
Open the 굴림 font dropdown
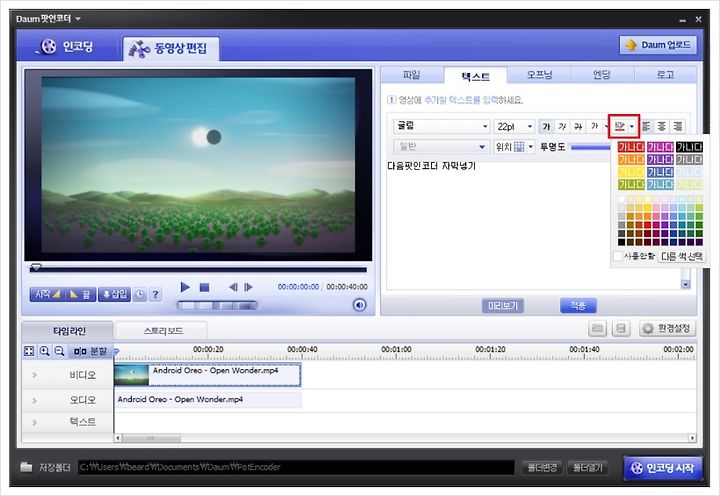pos(441,126)
